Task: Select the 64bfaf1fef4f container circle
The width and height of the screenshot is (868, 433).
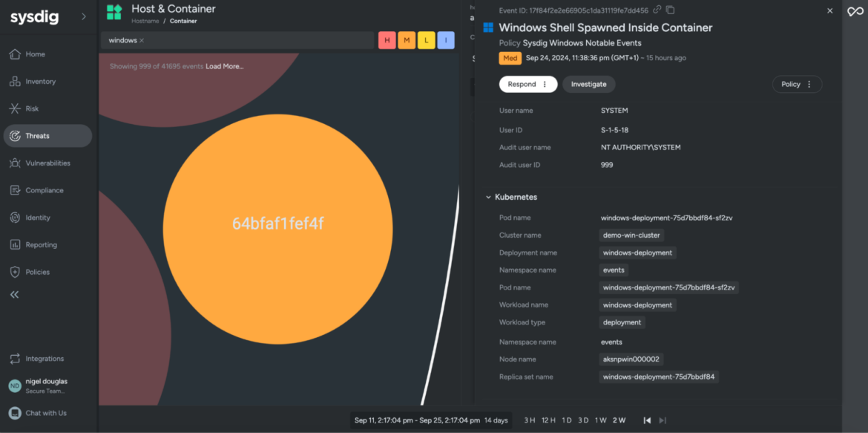Action: coord(278,229)
